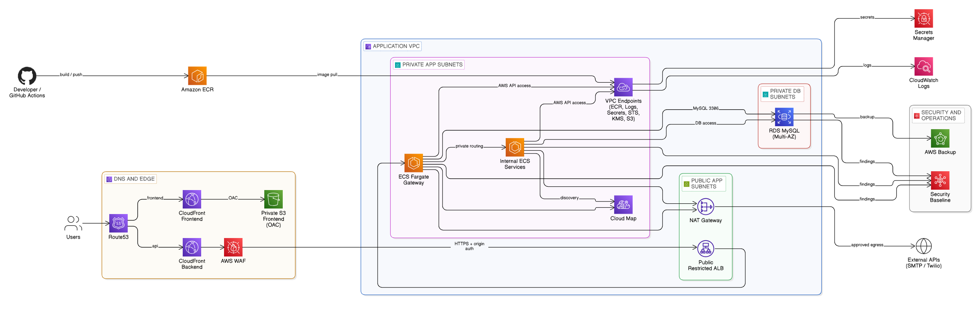Screen dimensions: 980x310
Task: Click the RDS MySQL Multi-AZ icon
Action: pos(784,117)
